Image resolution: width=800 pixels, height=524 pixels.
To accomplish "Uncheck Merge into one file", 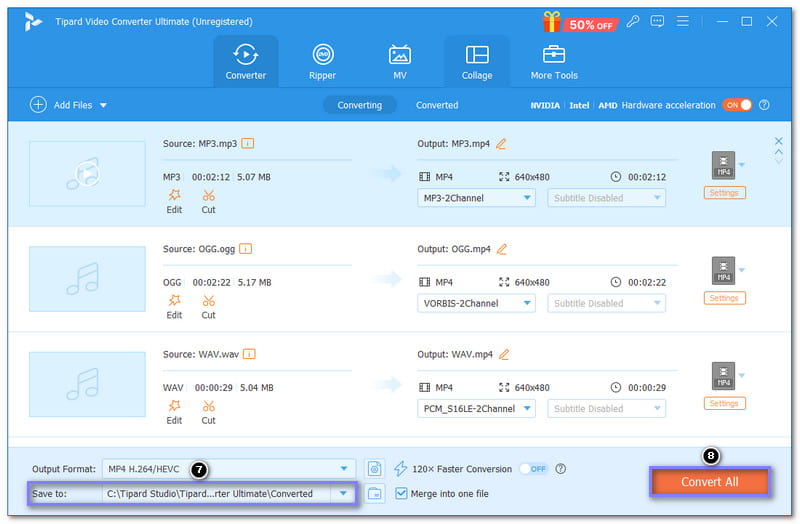I will [401, 493].
